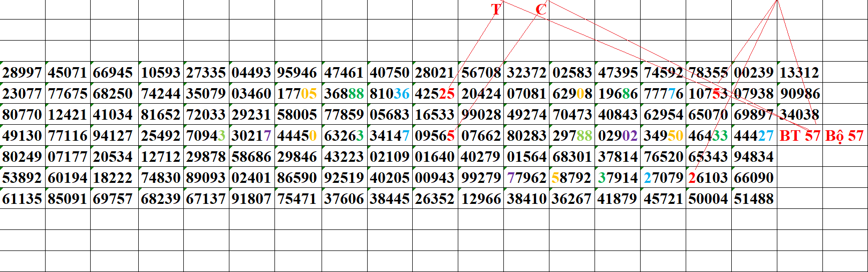Click the cell with value 66090
The width and height of the screenshot is (868, 272).
[x=753, y=178]
